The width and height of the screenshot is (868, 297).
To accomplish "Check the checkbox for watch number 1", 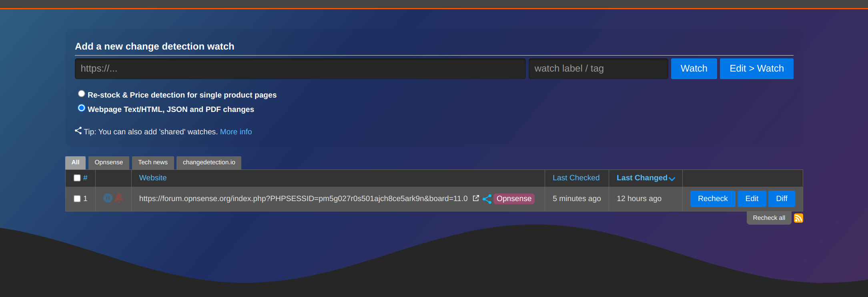I will [77, 199].
